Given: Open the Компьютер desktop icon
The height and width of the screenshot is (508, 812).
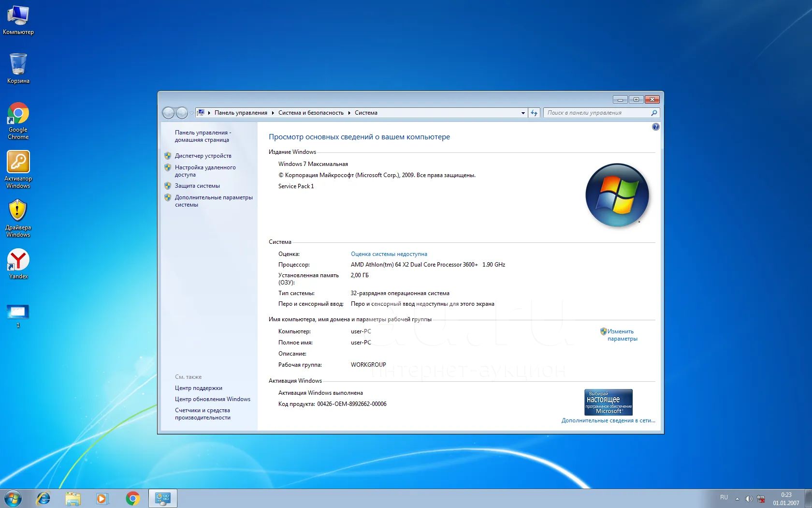Looking at the screenshot, I should (18, 20).
